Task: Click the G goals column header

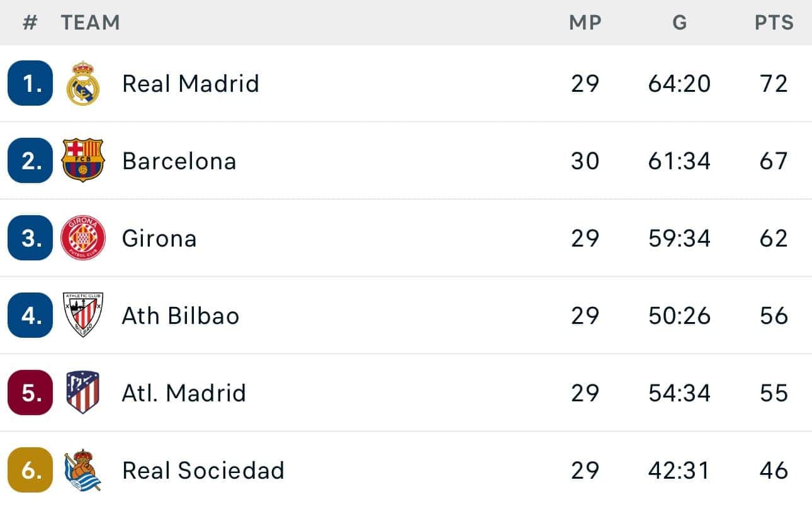Action: [679, 23]
